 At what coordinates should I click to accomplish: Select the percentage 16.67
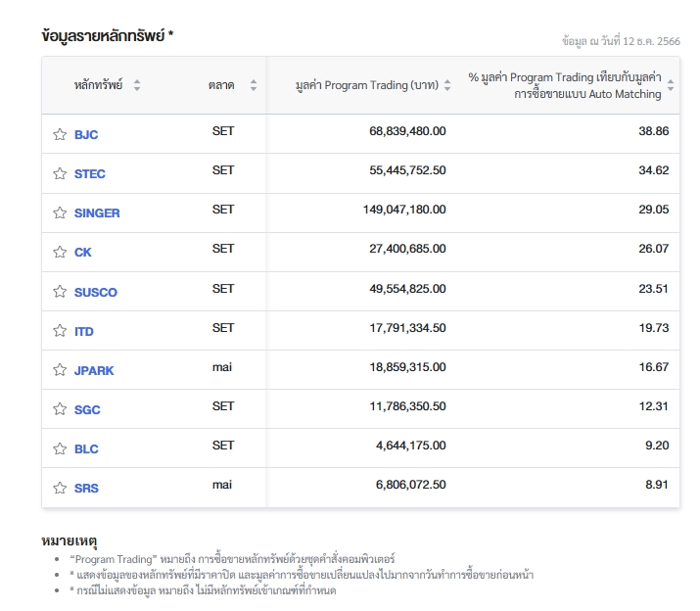click(654, 367)
